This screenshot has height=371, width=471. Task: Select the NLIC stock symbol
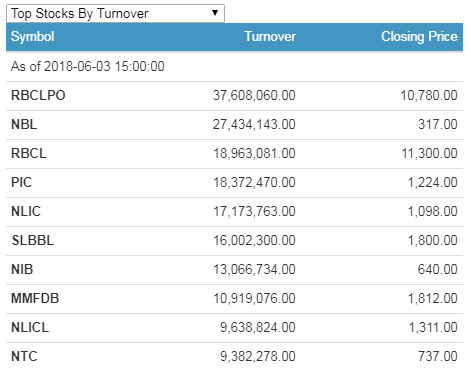(26, 212)
